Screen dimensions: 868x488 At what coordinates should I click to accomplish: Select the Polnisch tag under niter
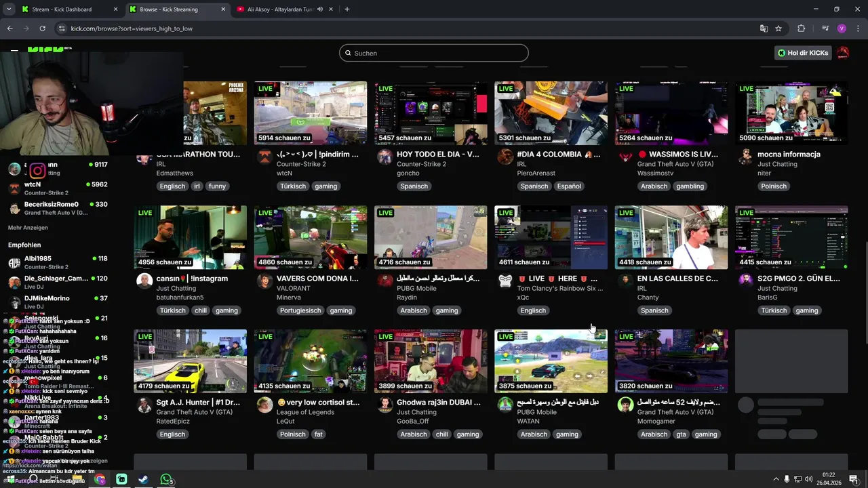[x=774, y=186]
